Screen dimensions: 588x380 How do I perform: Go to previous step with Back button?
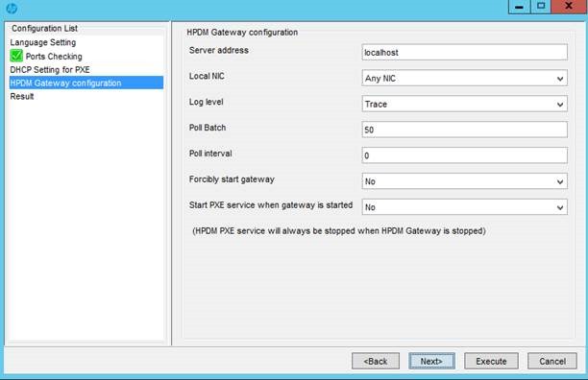coord(376,361)
